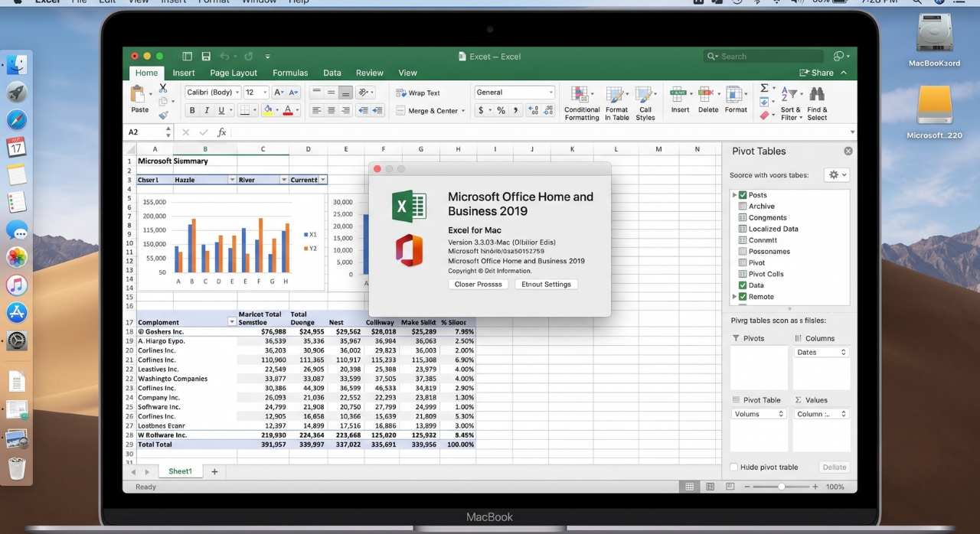Image resolution: width=980 pixels, height=534 pixels.
Task: Open the Trash in the Dock
Action: point(17,467)
